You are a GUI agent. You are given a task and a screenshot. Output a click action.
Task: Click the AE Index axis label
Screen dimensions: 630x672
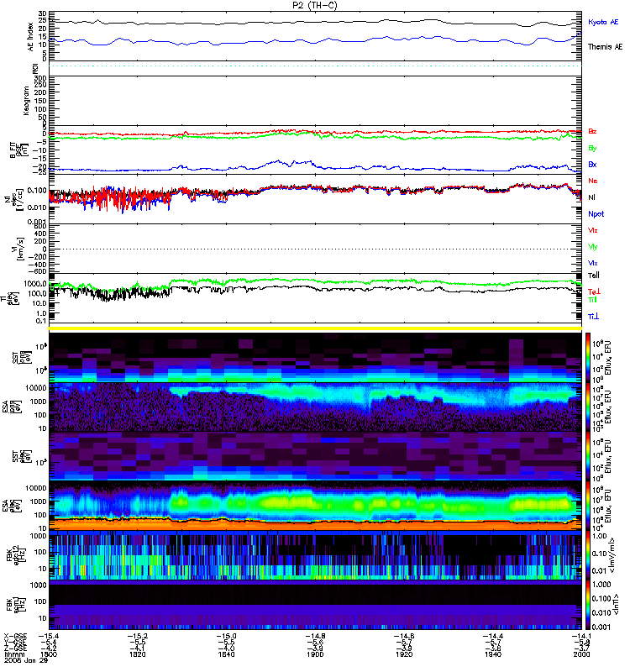[x=30, y=37]
